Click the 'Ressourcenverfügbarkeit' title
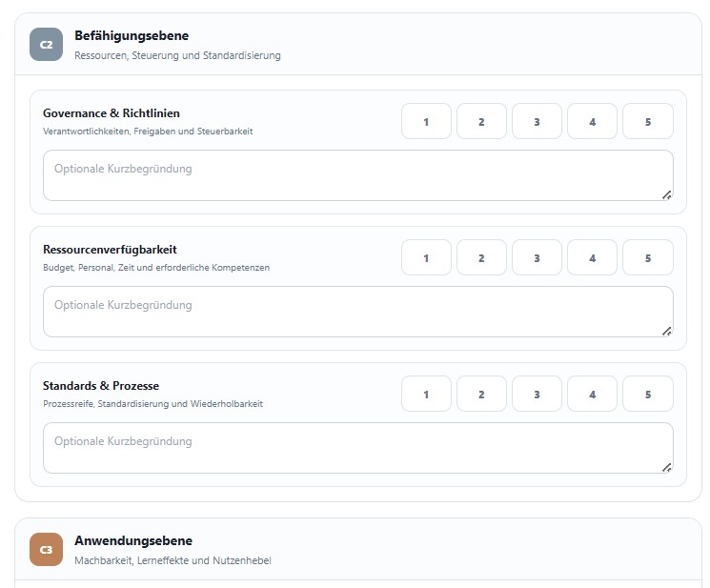Screen dimensions: 710x588 pos(110,250)
